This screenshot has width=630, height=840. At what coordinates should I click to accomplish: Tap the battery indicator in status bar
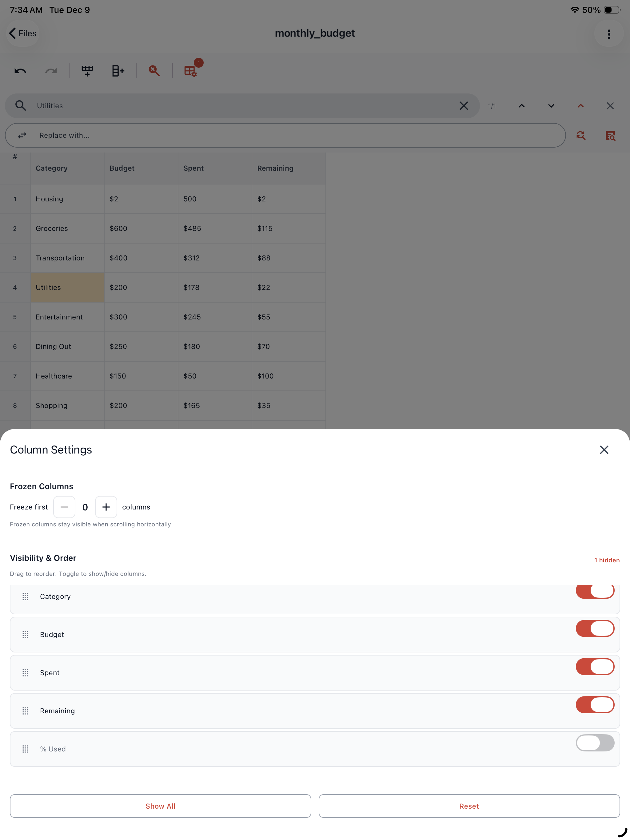612,10
